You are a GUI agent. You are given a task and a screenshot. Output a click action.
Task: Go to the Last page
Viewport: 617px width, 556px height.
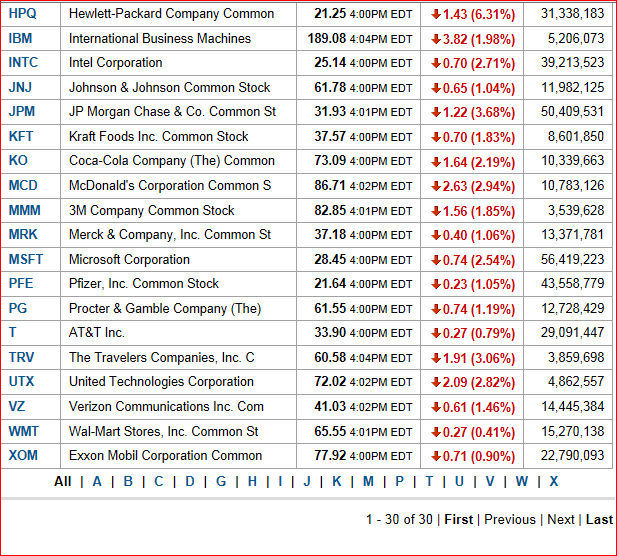599,520
